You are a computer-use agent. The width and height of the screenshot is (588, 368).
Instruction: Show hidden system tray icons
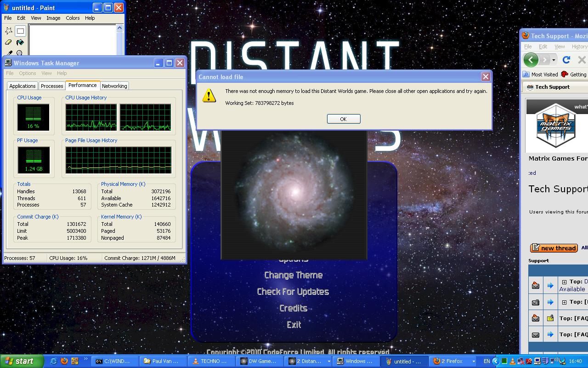pos(496,361)
